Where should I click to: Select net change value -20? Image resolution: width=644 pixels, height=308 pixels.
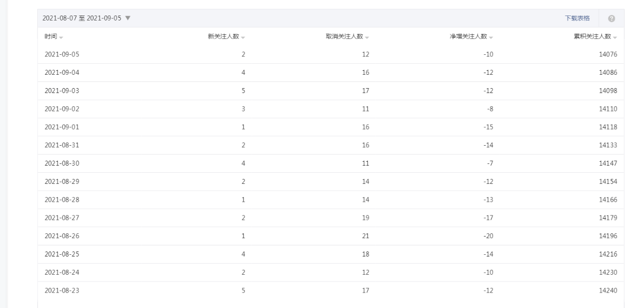click(x=488, y=236)
